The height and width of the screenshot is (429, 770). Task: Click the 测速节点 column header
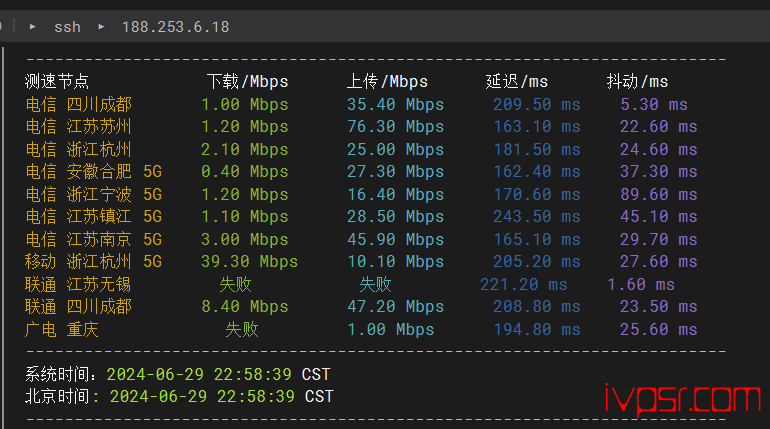pyautogui.click(x=57, y=81)
